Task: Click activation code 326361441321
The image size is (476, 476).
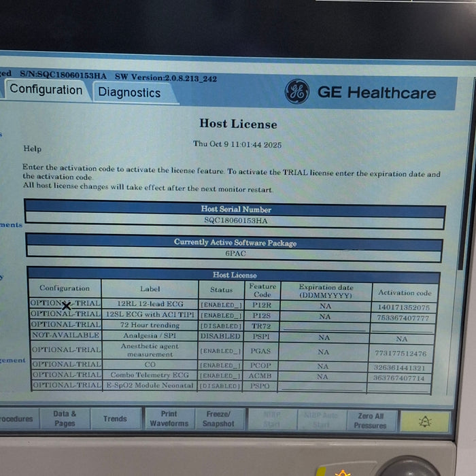Action: click(399, 368)
